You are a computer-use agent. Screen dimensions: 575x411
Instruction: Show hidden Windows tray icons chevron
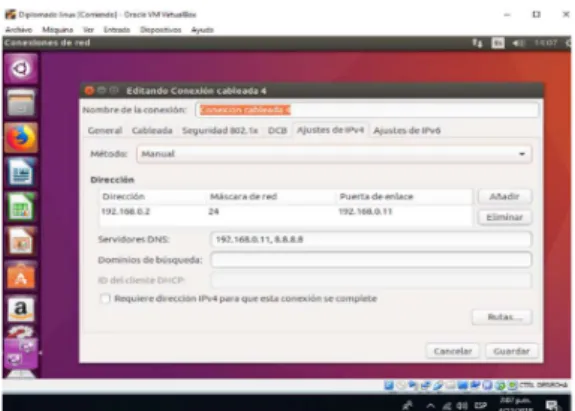click(x=431, y=406)
